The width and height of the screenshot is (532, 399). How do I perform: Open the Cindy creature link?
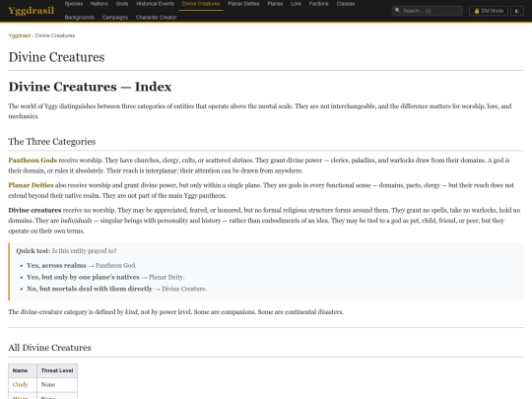coord(20,384)
